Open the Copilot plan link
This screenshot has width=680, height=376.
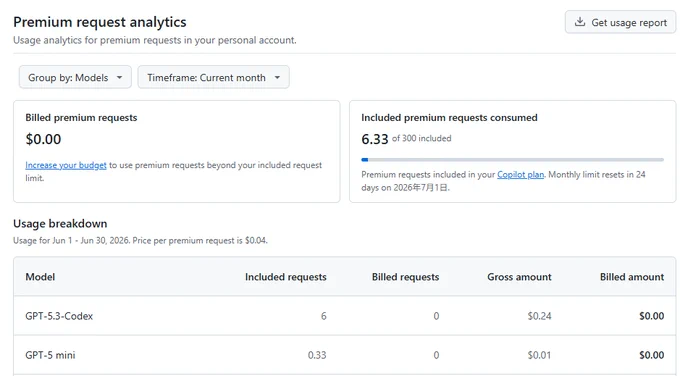tap(520, 174)
